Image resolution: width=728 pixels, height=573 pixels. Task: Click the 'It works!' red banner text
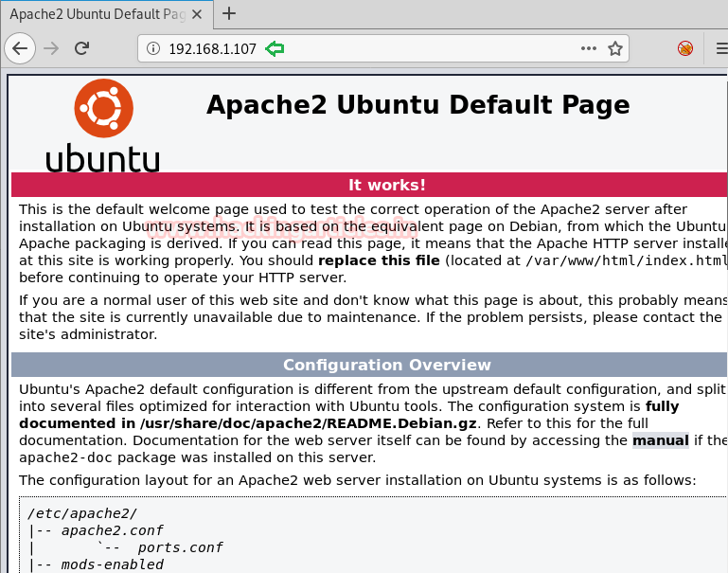click(x=387, y=185)
